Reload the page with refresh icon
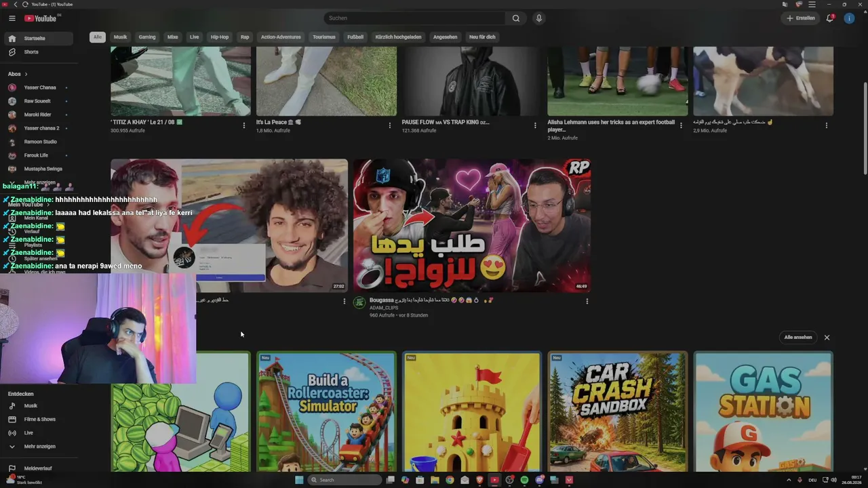The width and height of the screenshot is (868, 488). click(26, 4)
